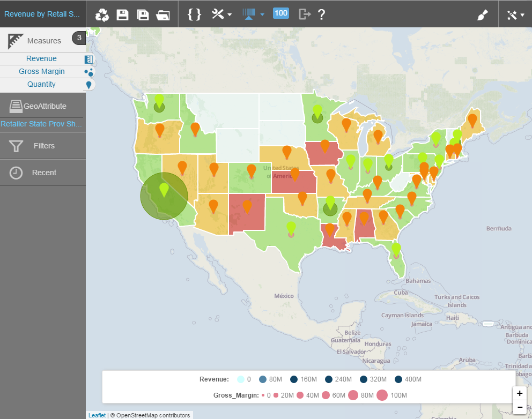Select the paintbrush style icon

(483, 15)
